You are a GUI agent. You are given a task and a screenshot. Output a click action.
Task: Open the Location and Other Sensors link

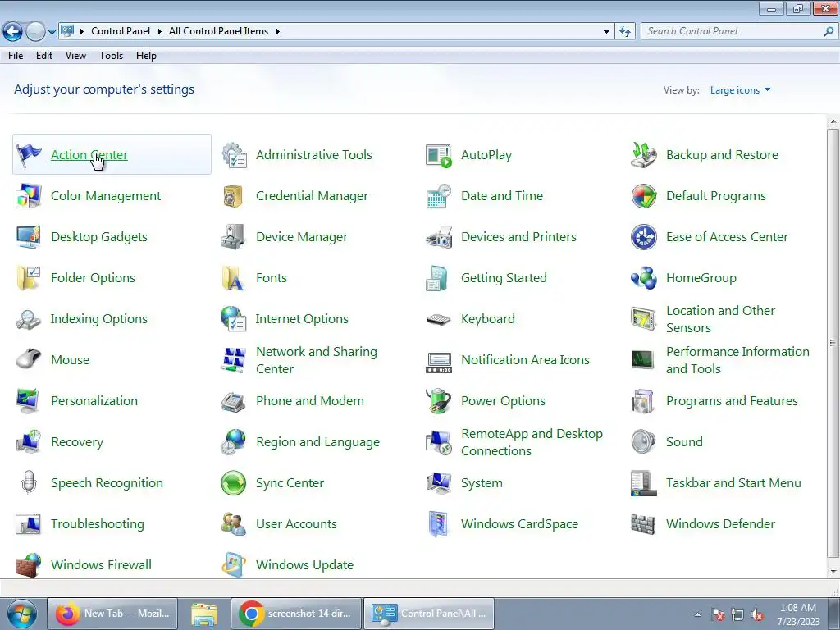click(x=720, y=319)
